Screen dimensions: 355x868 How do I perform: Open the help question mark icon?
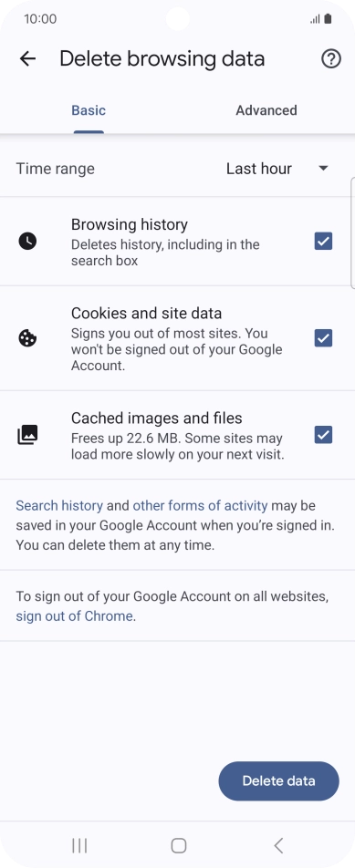(331, 58)
